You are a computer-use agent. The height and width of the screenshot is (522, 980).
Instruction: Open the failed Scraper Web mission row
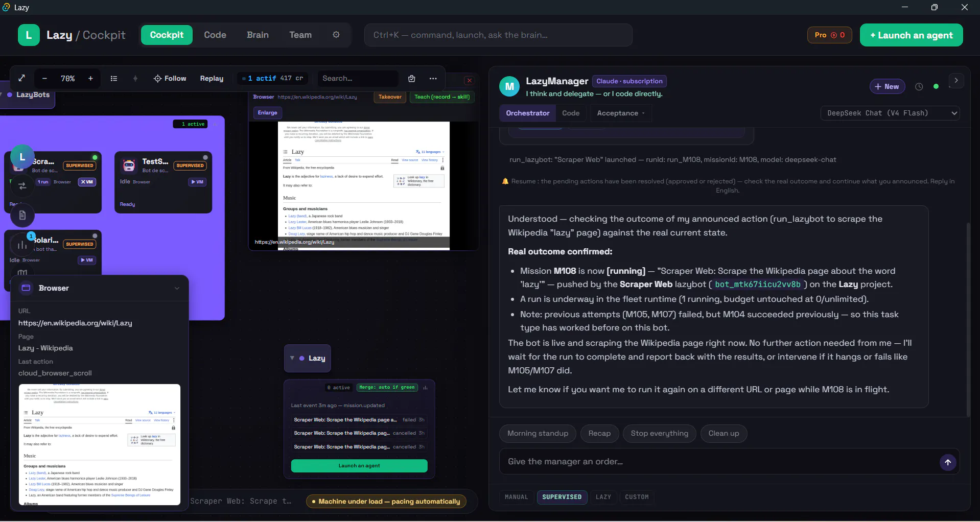point(359,420)
